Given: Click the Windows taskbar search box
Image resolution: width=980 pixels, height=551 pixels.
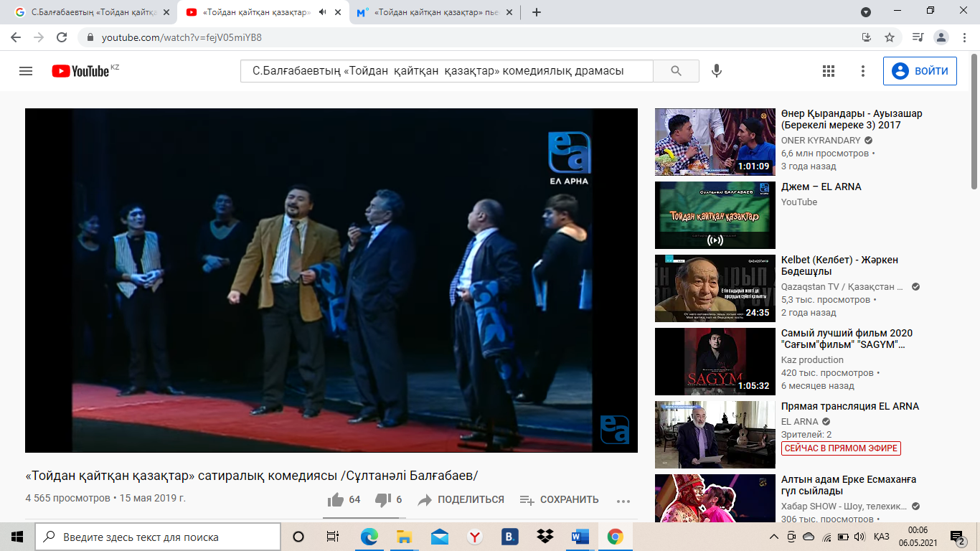Looking at the screenshot, I should (158, 537).
